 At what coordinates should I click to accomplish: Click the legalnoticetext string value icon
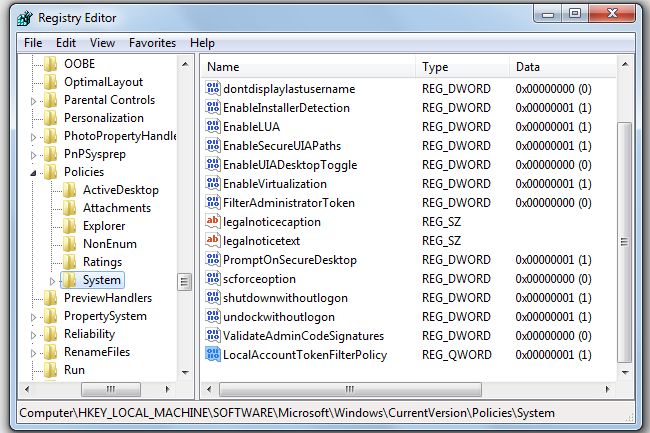click(x=213, y=240)
